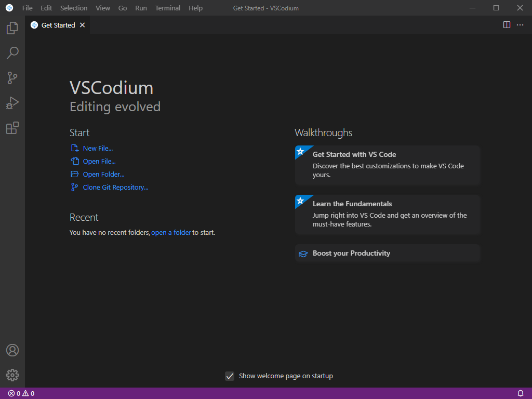Click the Open File icon under Start
The height and width of the screenshot is (399, 532).
click(x=75, y=161)
